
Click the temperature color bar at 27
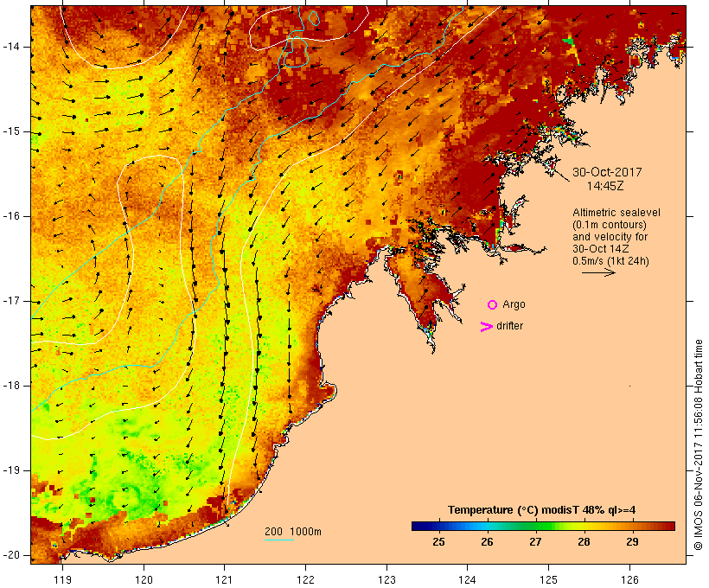(x=535, y=526)
